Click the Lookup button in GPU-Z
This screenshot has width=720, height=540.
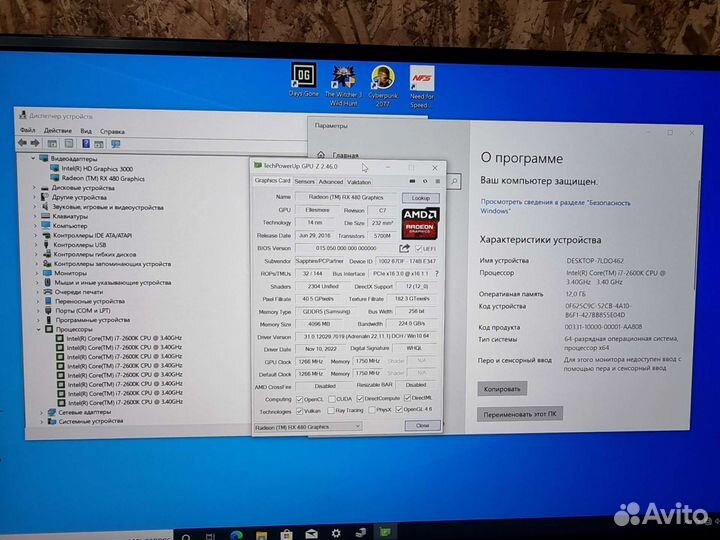tap(421, 198)
